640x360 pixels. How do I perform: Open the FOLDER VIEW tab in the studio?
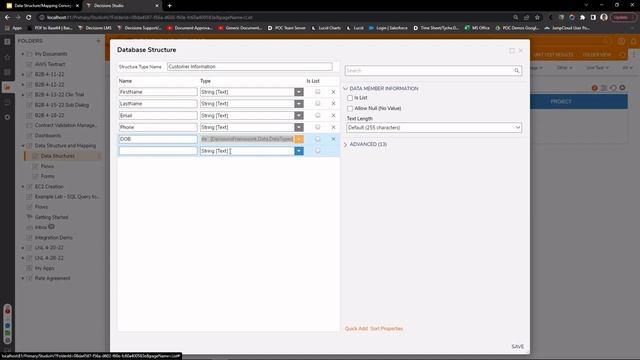tap(596, 55)
